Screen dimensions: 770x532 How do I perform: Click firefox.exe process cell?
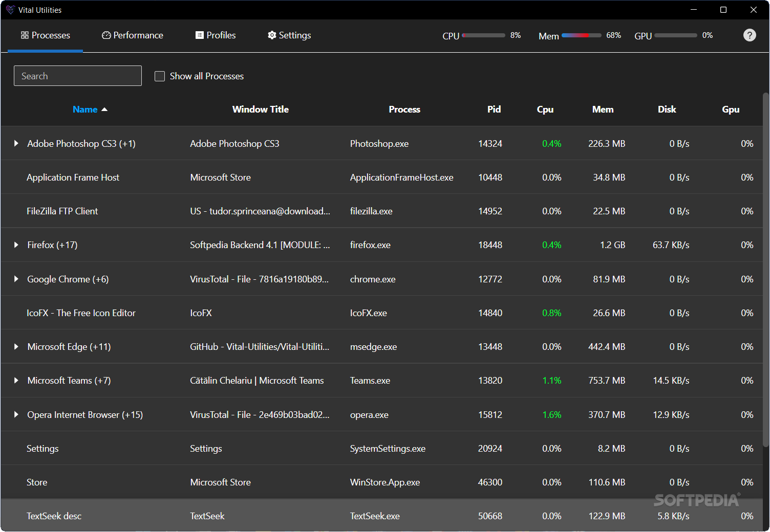pos(370,245)
